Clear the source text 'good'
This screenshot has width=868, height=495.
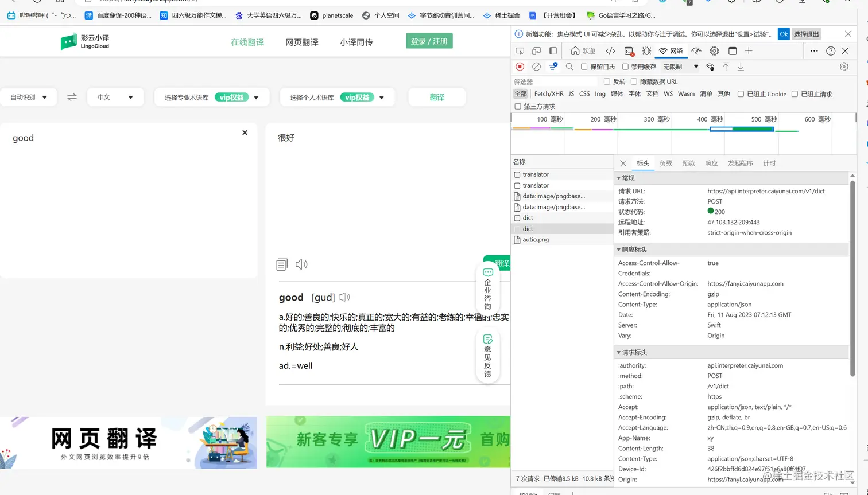click(x=245, y=132)
